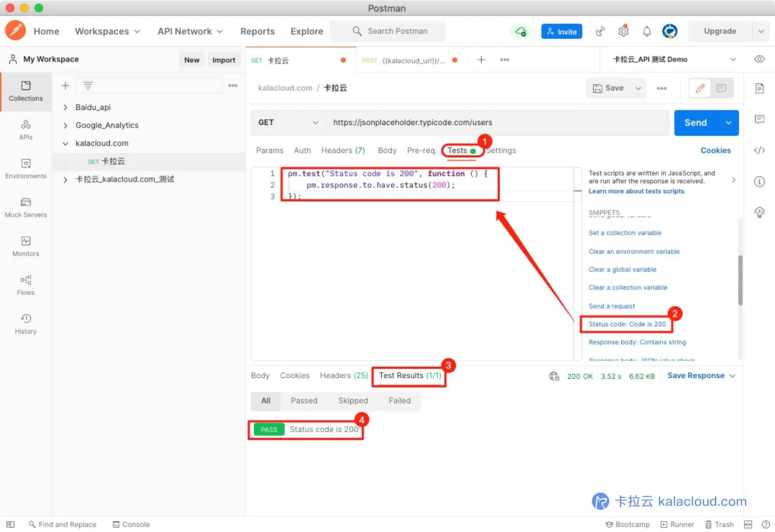
Task: Expand the Baidu_api collection
Action: (x=65, y=107)
